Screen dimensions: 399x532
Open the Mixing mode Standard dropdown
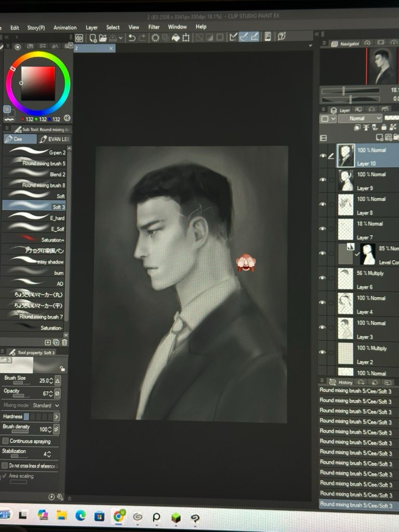pos(46,405)
